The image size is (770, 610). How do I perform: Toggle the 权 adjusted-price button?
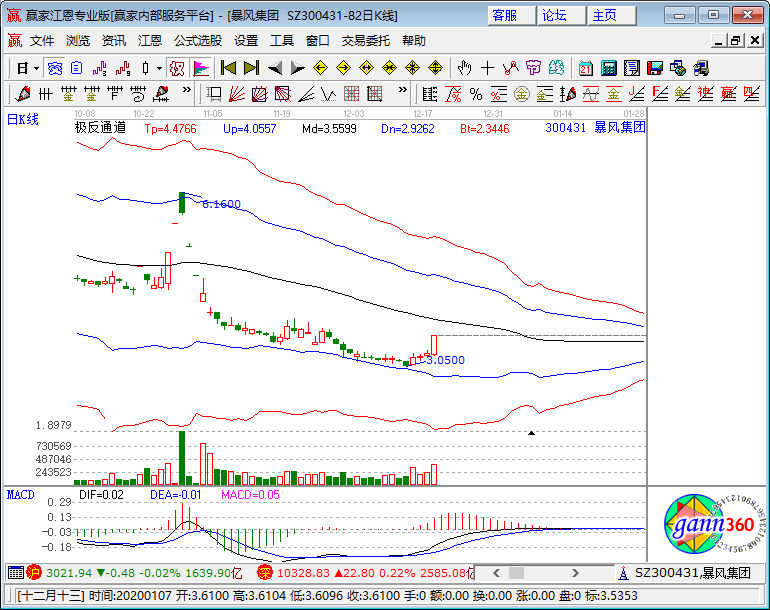177,68
